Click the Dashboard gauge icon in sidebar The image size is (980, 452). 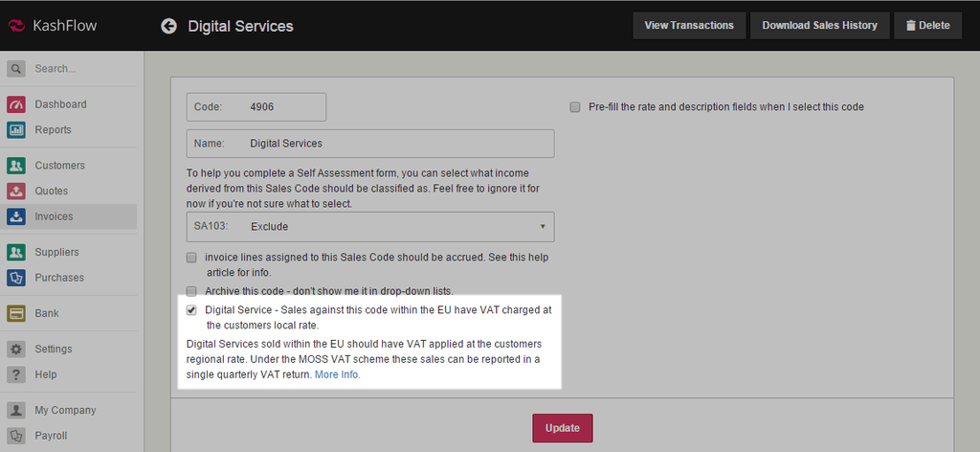pos(16,104)
